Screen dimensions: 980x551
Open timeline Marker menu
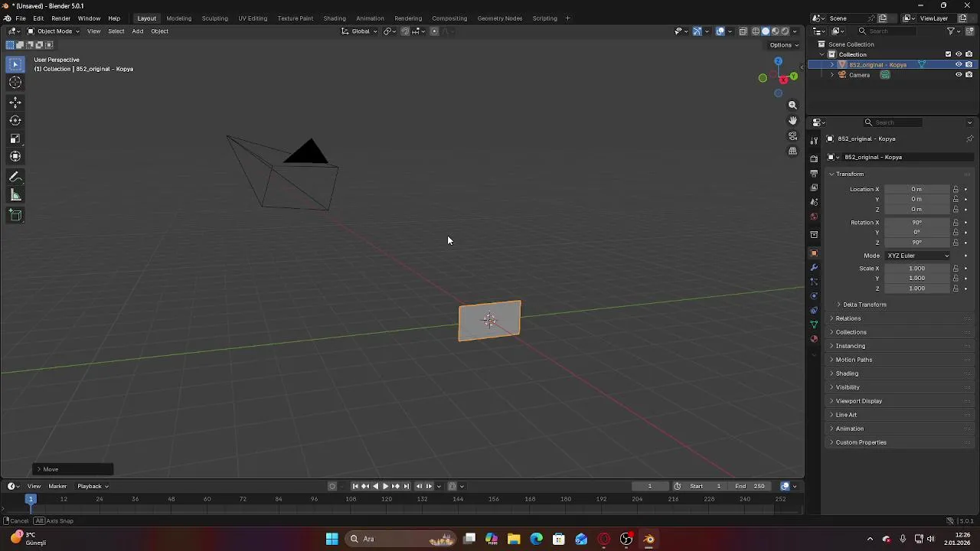point(57,486)
